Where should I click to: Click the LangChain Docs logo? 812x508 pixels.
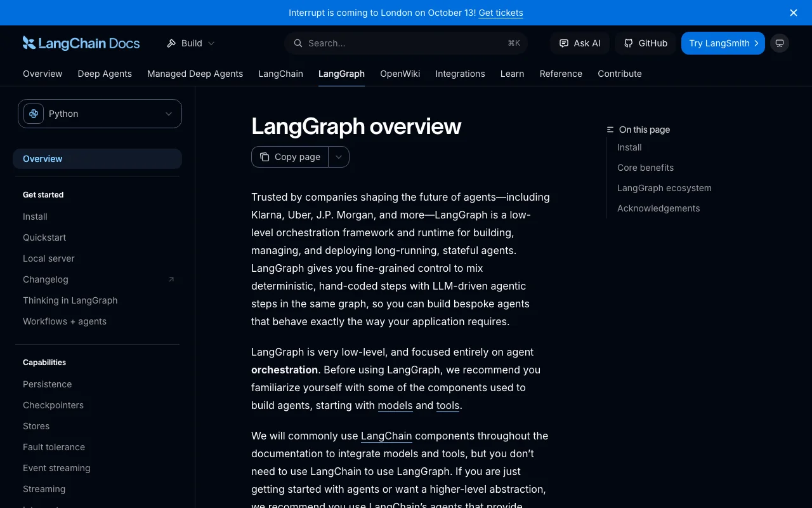click(81, 43)
